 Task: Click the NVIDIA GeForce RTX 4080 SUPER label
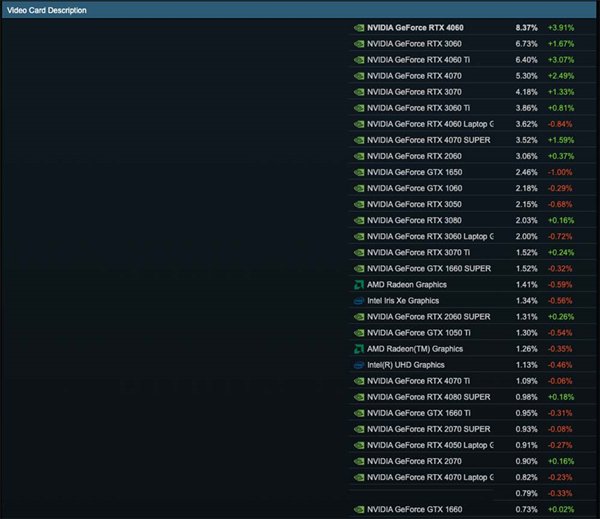[x=429, y=398]
